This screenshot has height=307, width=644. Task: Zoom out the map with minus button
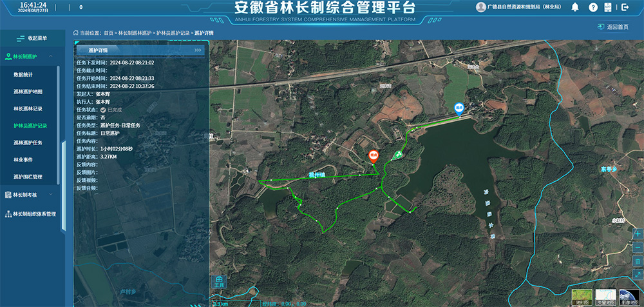click(637, 247)
